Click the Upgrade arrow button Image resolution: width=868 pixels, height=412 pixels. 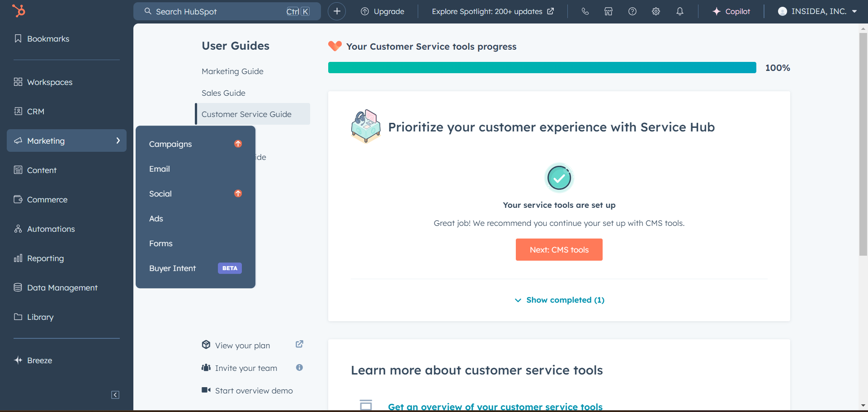(x=382, y=11)
